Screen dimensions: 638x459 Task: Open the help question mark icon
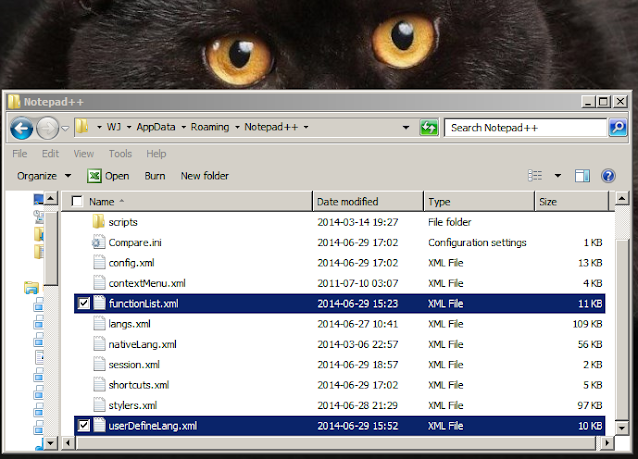coord(608,176)
